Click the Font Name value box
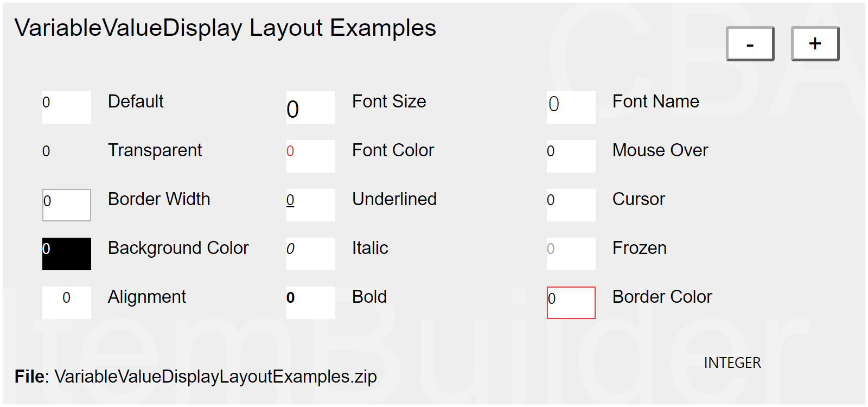The height and width of the screenshot is (407, 868). pos(571,107)
